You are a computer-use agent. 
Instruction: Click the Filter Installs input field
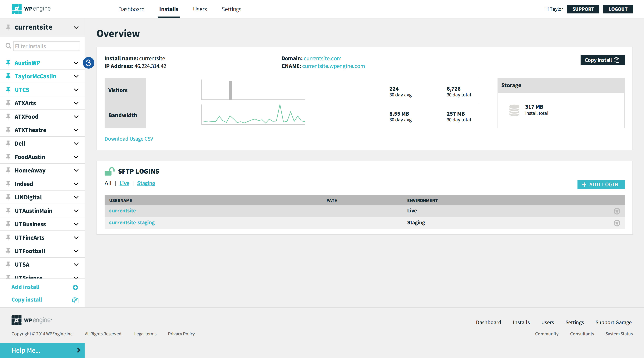point(47,46)
